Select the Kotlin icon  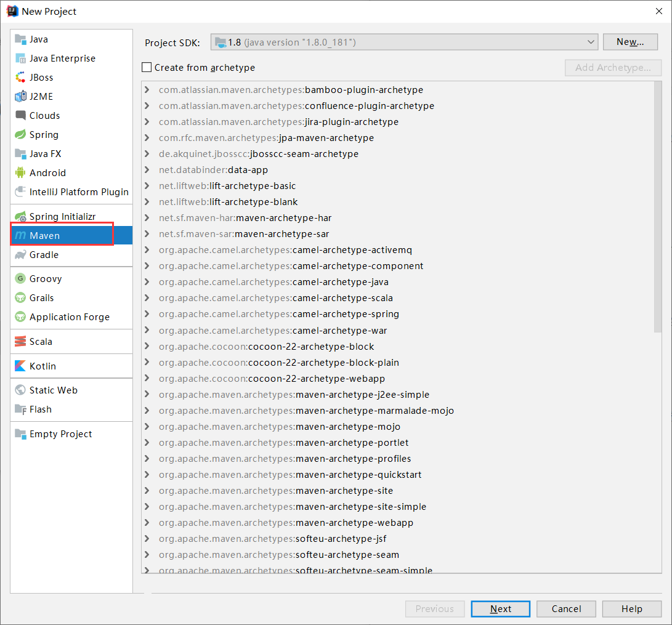click(x=21, y=366)
